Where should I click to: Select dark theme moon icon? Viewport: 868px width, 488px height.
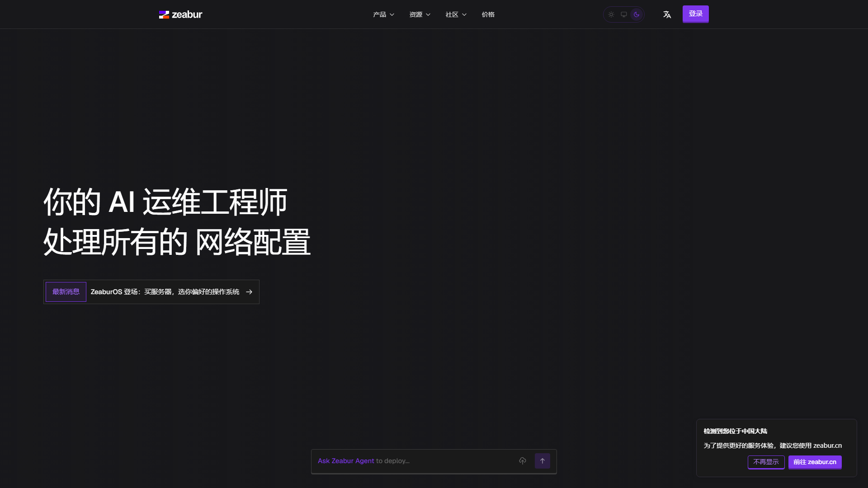[637, 14]
